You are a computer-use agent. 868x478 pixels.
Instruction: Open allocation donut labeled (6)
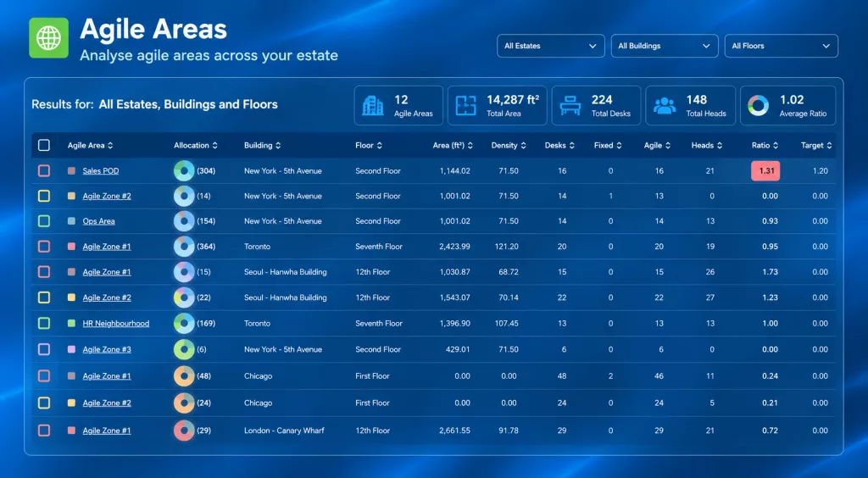184,349
